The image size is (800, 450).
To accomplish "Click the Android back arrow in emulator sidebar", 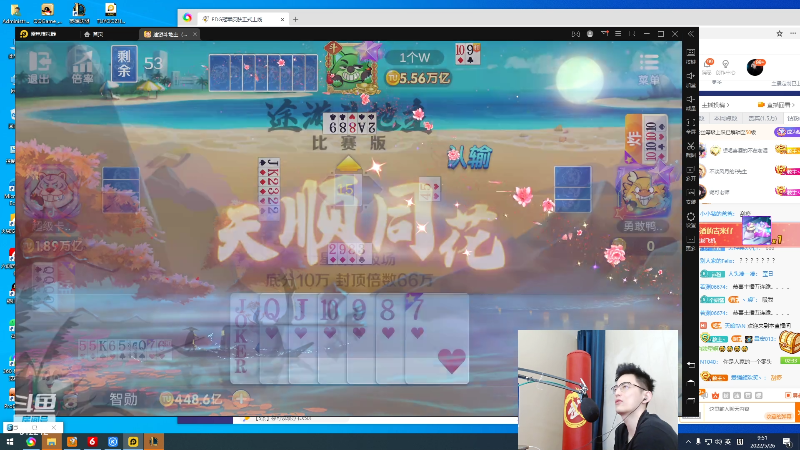I will [691, 364].
